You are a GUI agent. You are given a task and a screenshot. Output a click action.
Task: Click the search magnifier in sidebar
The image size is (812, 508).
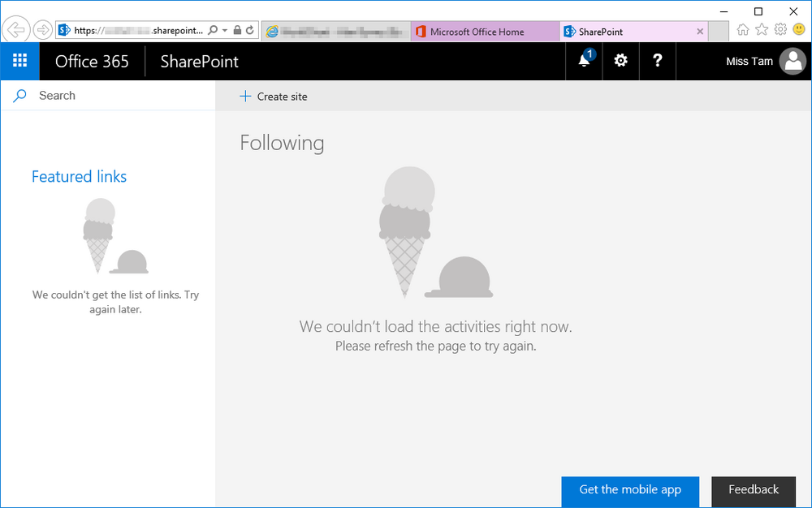[x=19, y=96]
